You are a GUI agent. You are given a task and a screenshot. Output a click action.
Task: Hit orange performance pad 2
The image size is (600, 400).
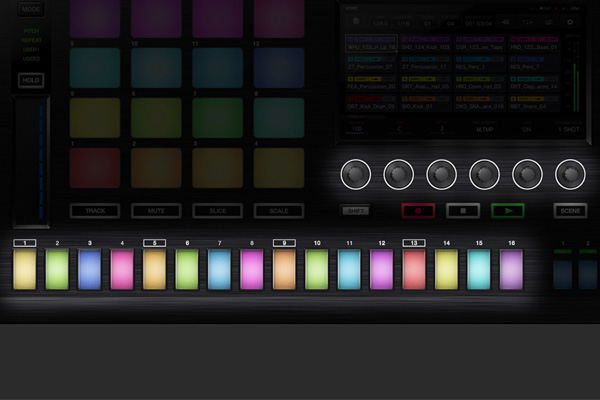point(156,168)
